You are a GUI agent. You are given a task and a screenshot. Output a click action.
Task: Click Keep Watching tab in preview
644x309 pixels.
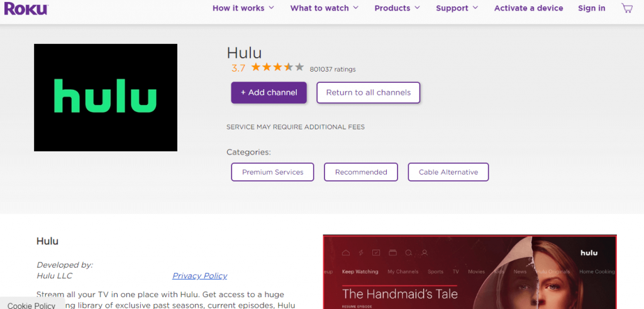[x=360, y=272]
